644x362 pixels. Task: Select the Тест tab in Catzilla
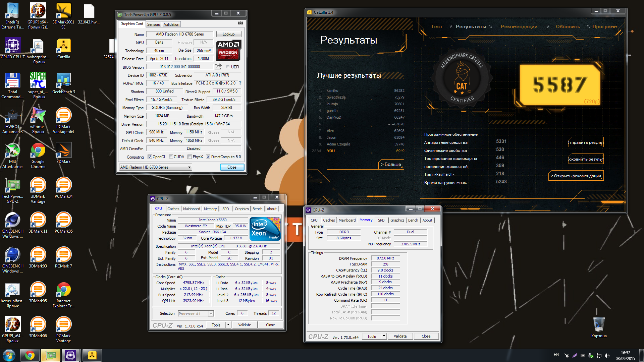click(x=437, y=26)
